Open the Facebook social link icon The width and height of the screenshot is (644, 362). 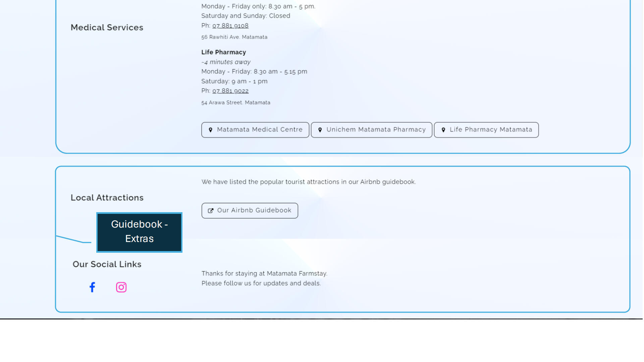92,287
